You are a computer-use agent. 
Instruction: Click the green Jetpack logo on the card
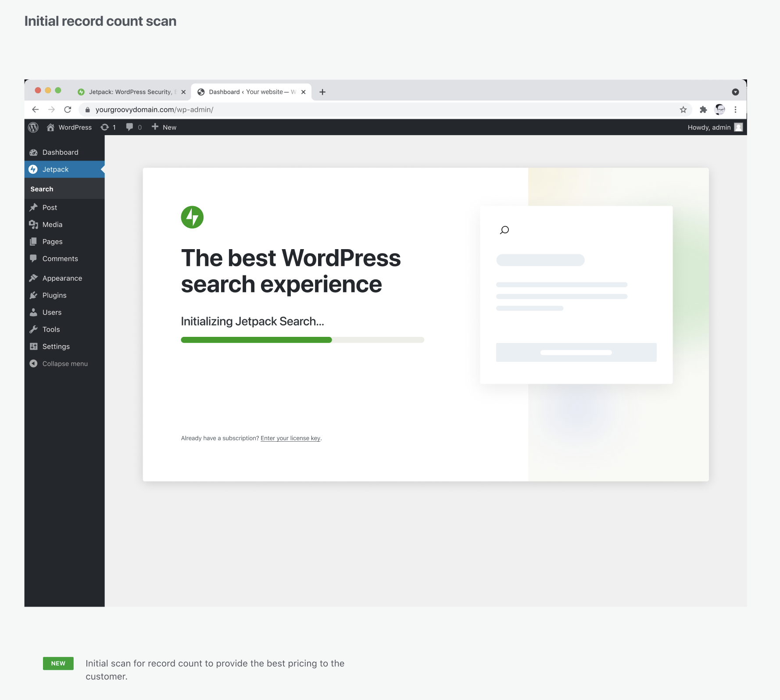192,217
